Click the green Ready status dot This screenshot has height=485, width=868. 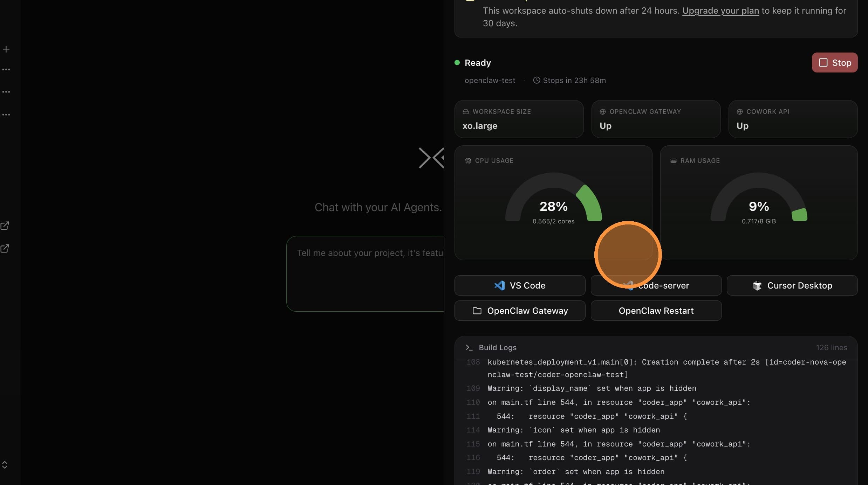457,63
